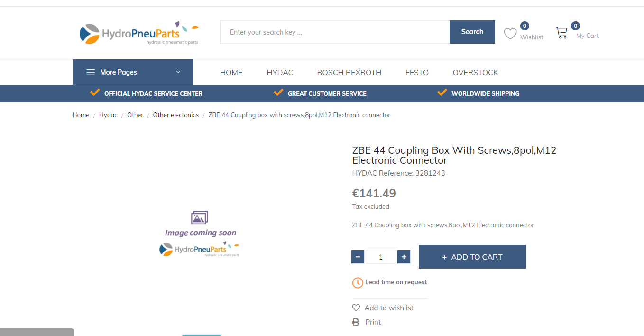Click the WORLDWIDE SHIPPING banner text
The height and width of the screenshot is (336, 644).
486,93
